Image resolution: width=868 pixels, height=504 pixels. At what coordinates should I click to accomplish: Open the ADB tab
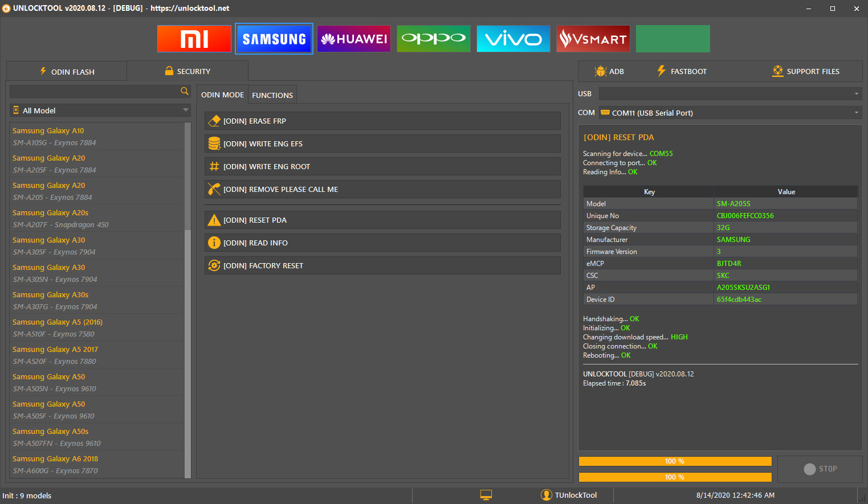point(609,71)
